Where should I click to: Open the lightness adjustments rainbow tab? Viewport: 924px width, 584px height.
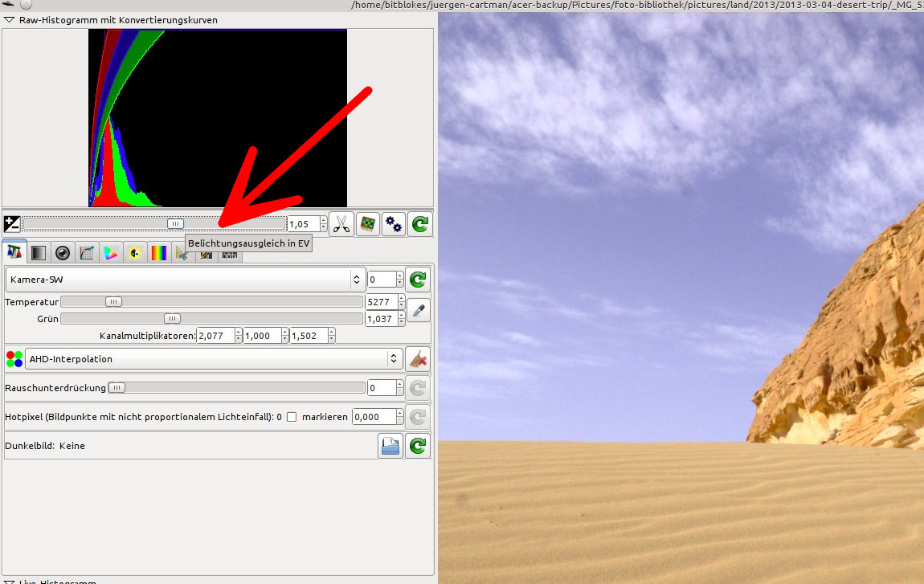tap(159, 253)
